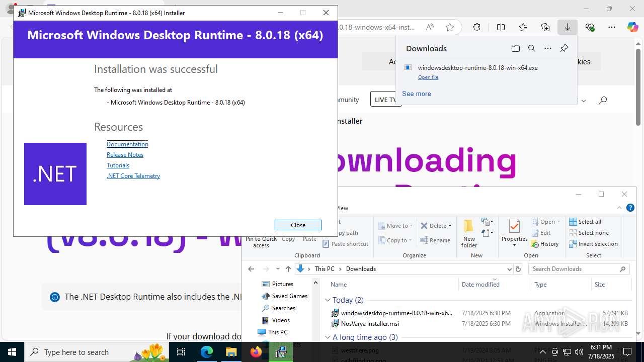Screen dimensions: 644x362
Task: Open Documentation link in installer
Action: (127, 144)
